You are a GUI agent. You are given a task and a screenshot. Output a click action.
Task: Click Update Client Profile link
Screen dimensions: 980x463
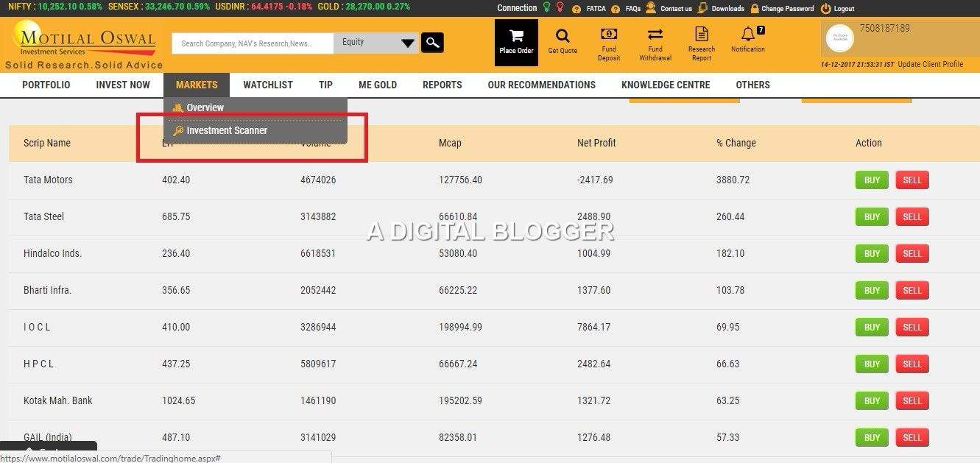click(930, 64)
